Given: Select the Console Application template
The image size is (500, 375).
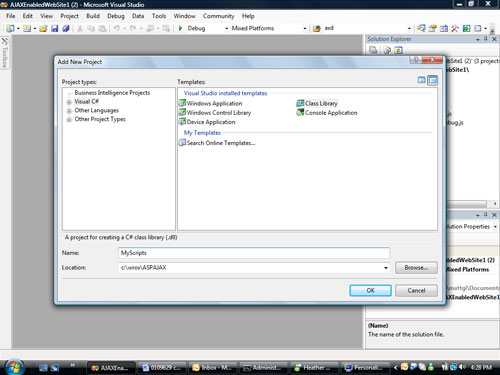Looking at the screenshot, I should [327, 113].
